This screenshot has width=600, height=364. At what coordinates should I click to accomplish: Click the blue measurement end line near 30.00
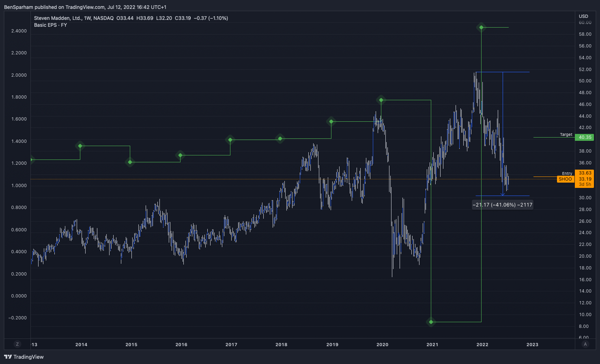pyautogui.click(x=502, y=196)
